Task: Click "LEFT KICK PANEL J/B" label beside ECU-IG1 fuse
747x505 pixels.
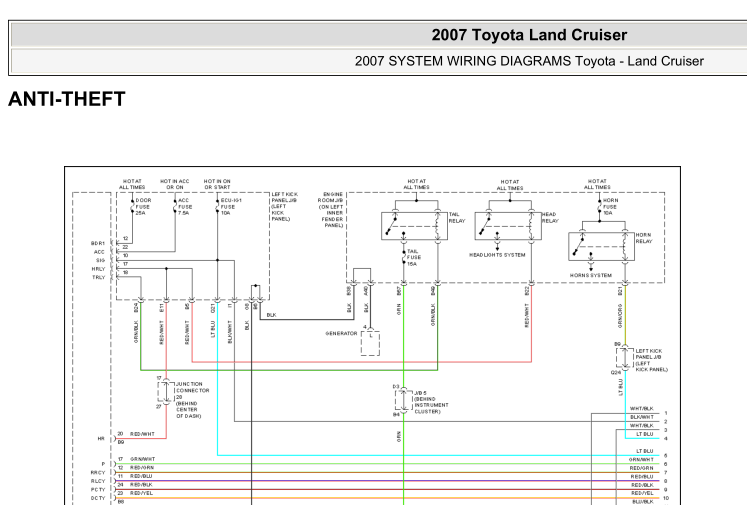Action: (x=284, y=207)
